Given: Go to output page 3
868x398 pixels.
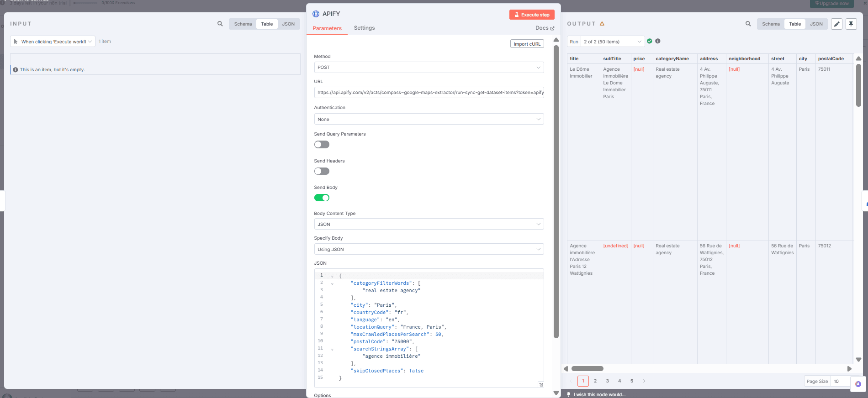Looking at the screenshot, I should 608,381.
